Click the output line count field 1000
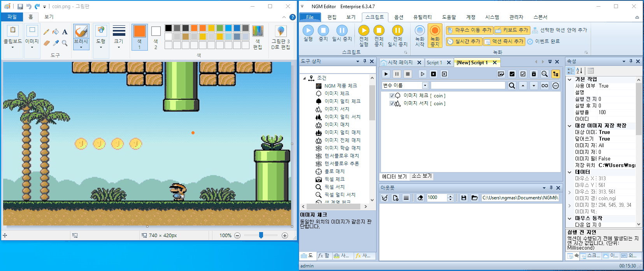Image resolution: width=644 pixels, height=271 pixels. pos(437,198)
